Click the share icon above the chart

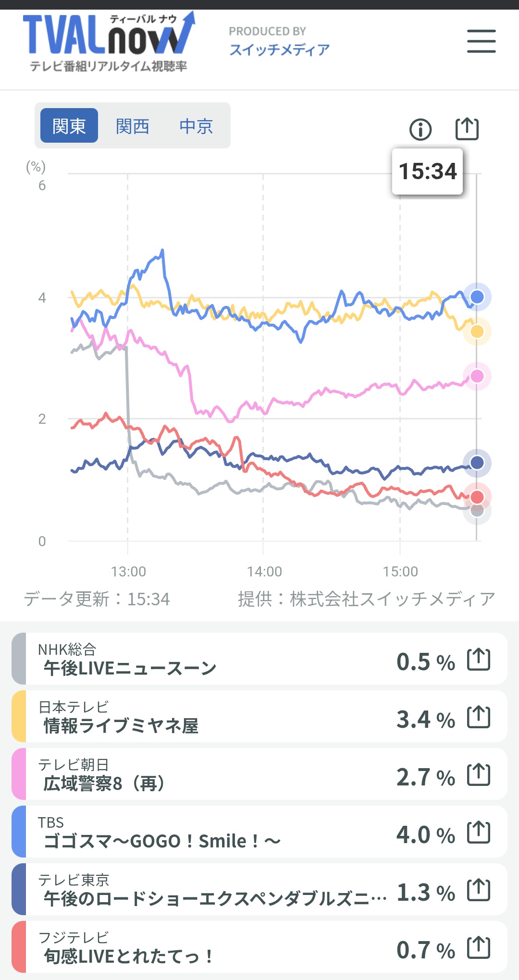pyautogui.click(x=467, y=129)
